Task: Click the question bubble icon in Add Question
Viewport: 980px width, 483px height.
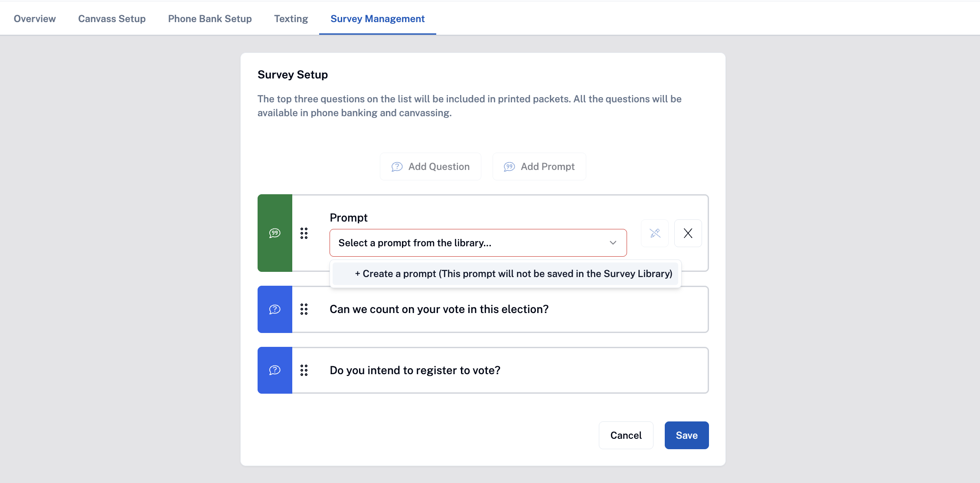Action: click(x=397, y=167)
